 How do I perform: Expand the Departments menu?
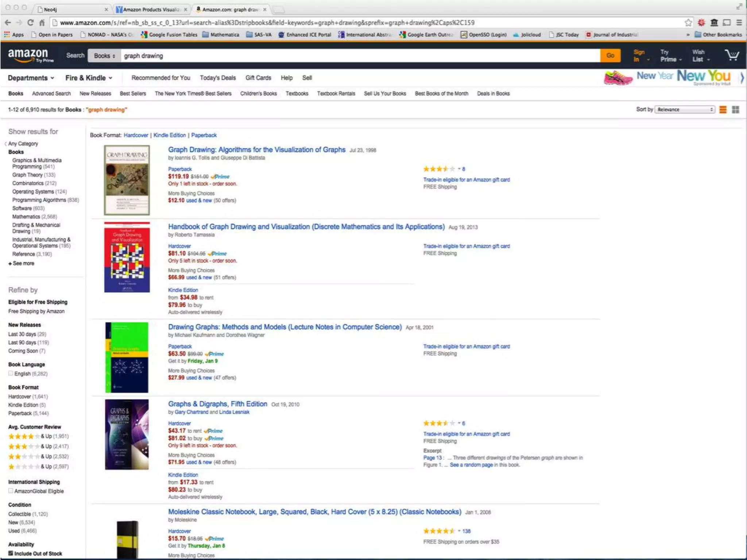tap(31, 78)
